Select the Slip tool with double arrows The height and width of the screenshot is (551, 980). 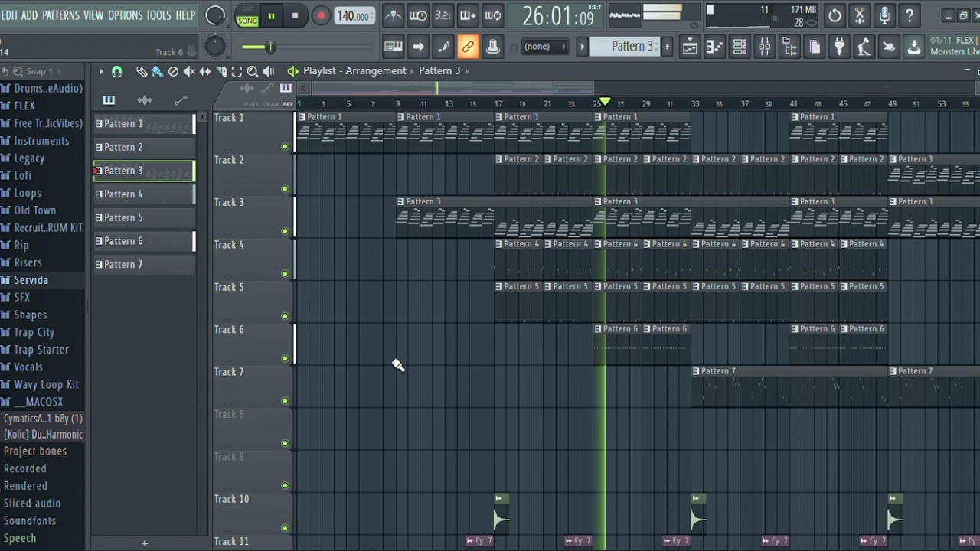[x=205, y=71]
